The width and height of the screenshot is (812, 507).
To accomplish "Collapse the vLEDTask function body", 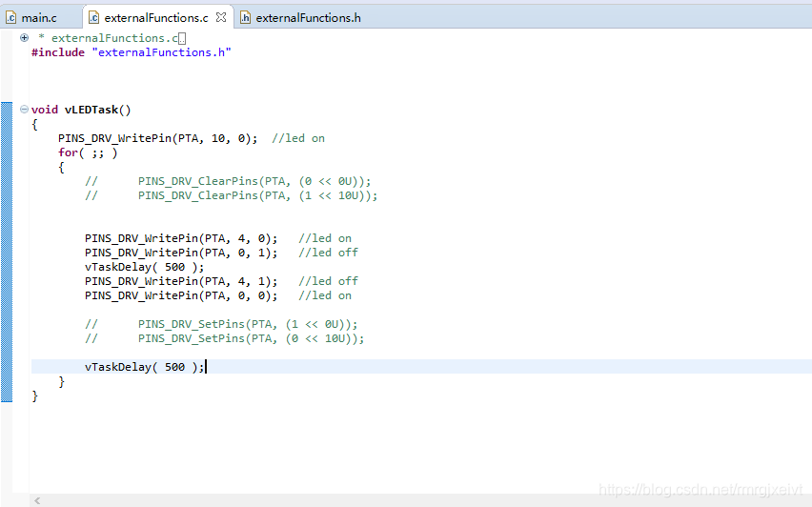I will [24, 110].
